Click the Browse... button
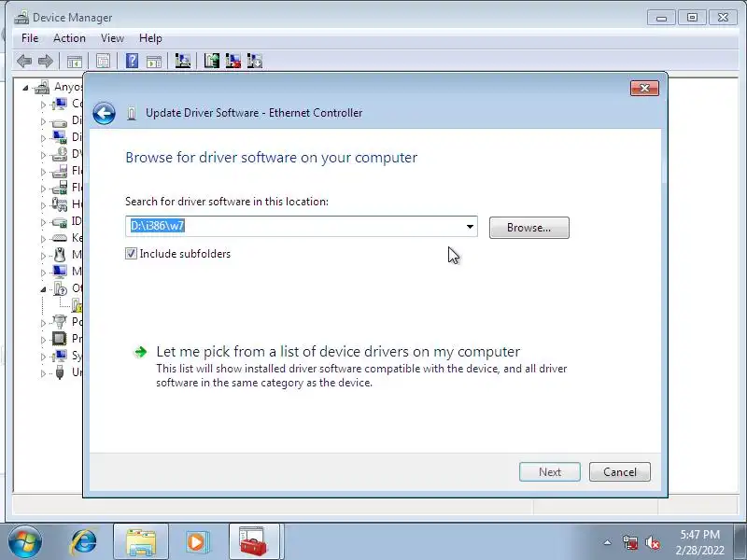747x560 pixels. (529, 228)
